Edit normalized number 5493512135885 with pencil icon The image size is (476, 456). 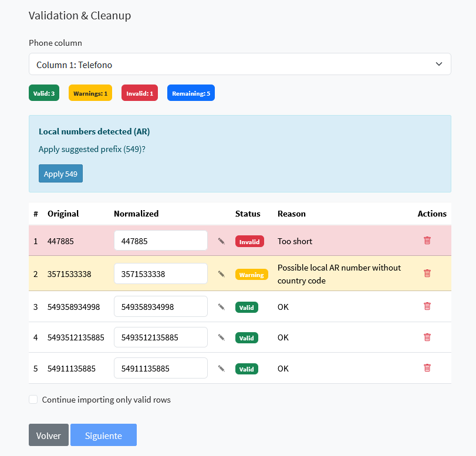point(221,337)
